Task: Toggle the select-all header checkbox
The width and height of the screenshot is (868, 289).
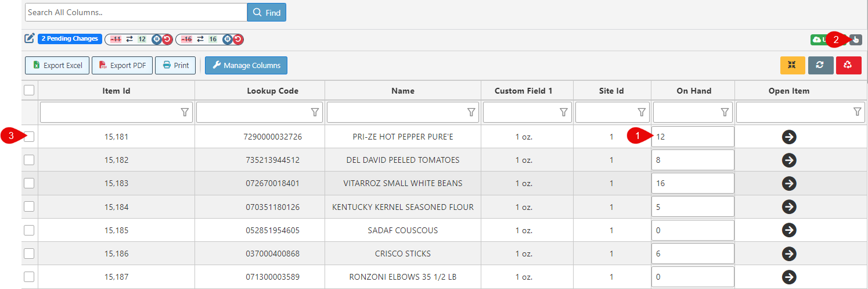Action: click(29, 90)
